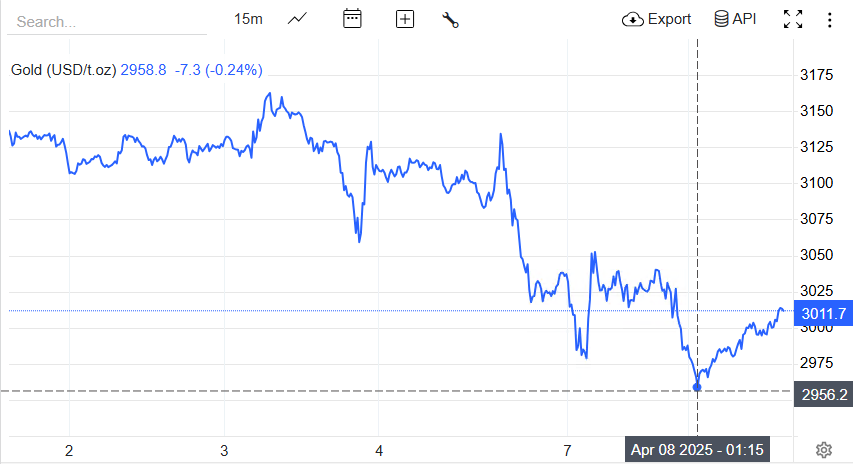Click the Export button
Image resolution: width=853 pixels, height=464 pixels.
pos(656,19)
